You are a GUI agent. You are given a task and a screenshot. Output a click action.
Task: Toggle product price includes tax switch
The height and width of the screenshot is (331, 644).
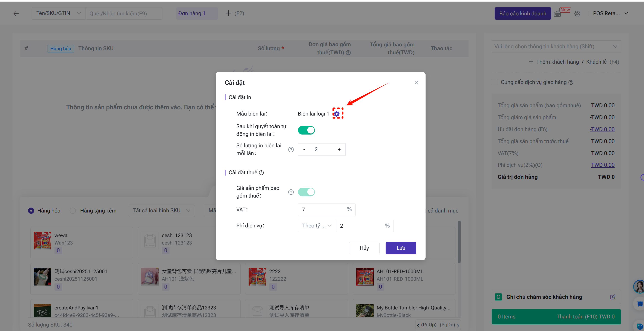pyautogui.click(x=306, y=192)
